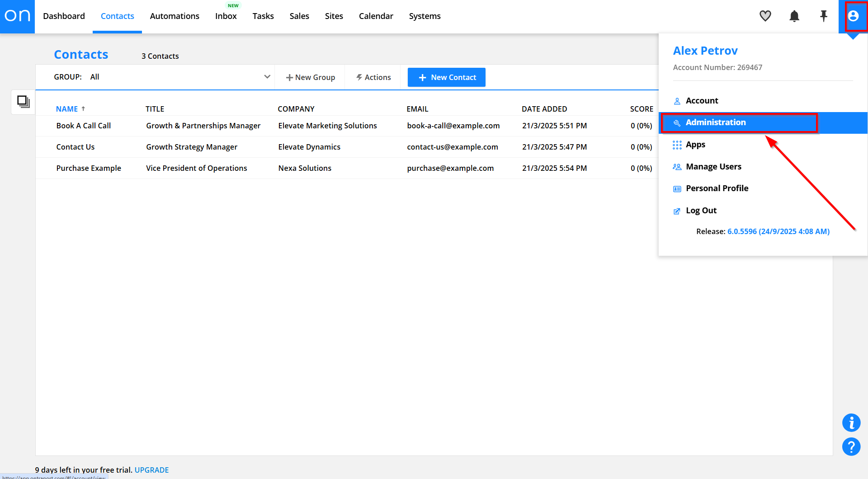Select Administration from profile menu
This screenshot has width=868, height=479.
(x=715, y=122)
